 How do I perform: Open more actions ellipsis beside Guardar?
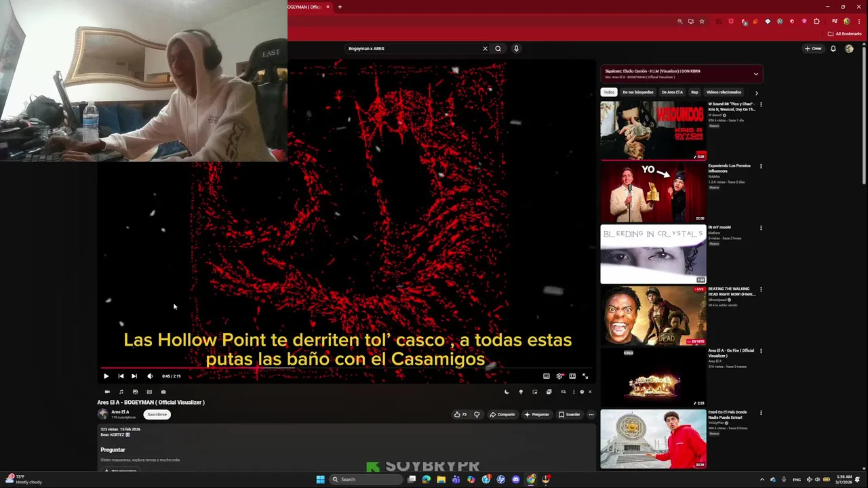(591, 414)
